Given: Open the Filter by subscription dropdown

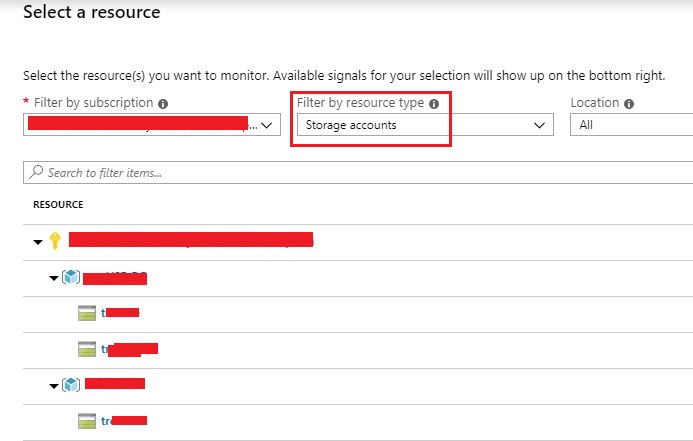Looking at the screenshot, I should [152, 125].
